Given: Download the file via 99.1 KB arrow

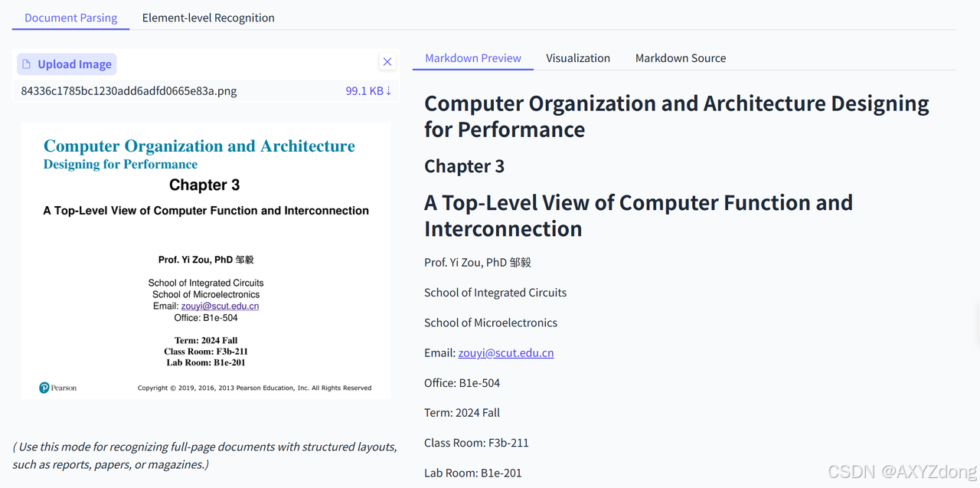Looking at the screenshot, I should coord(368,90).
